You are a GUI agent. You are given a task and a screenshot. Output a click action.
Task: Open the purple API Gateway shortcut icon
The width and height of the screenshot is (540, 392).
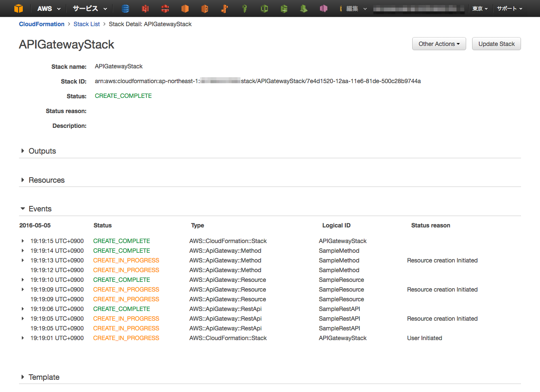coord(324,8)
